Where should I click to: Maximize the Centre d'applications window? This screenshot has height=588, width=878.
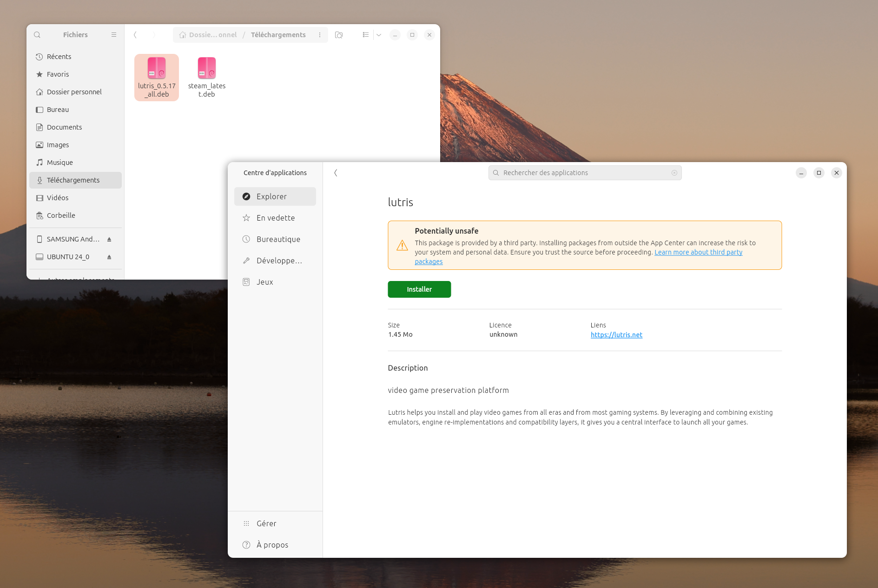click(x=819, y=173)
